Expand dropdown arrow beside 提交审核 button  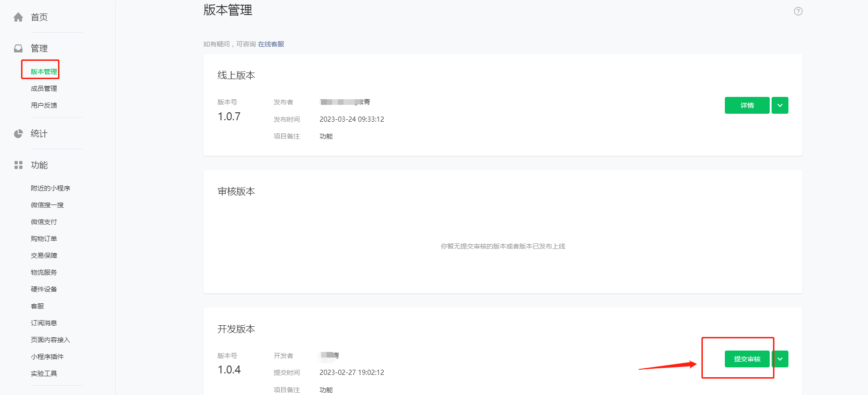point(780,359)
